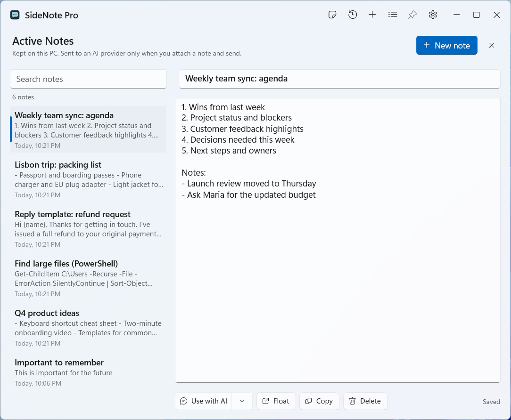Open the 'Important to remember' note
The width and height of the screenshot is (511, 420).
(x=88, y=372)
